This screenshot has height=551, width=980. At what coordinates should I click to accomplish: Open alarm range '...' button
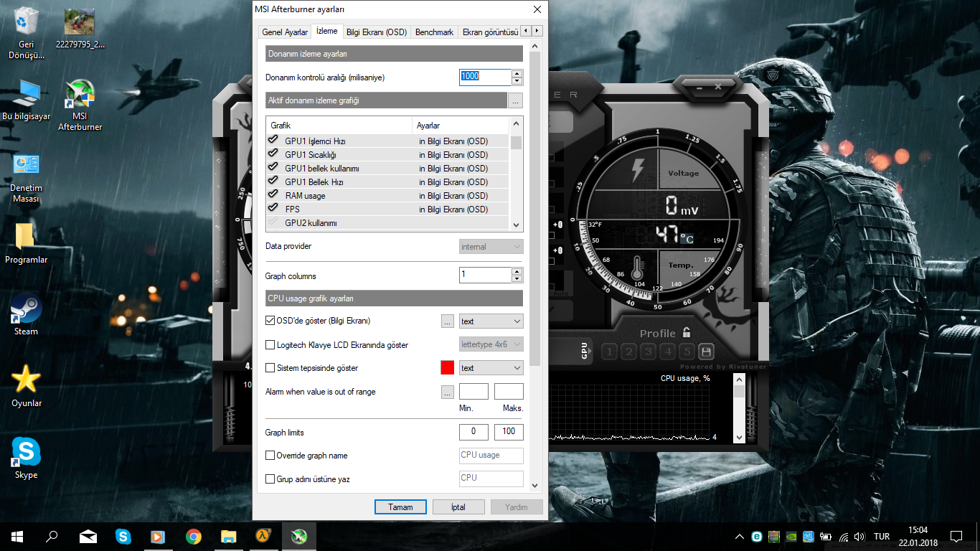pos(448,392)
